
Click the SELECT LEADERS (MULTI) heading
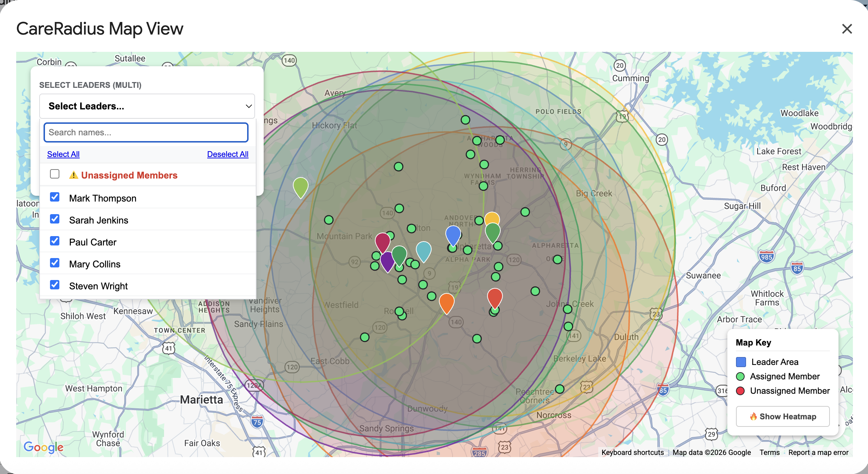pyautogui.click(x=90, y=85)
